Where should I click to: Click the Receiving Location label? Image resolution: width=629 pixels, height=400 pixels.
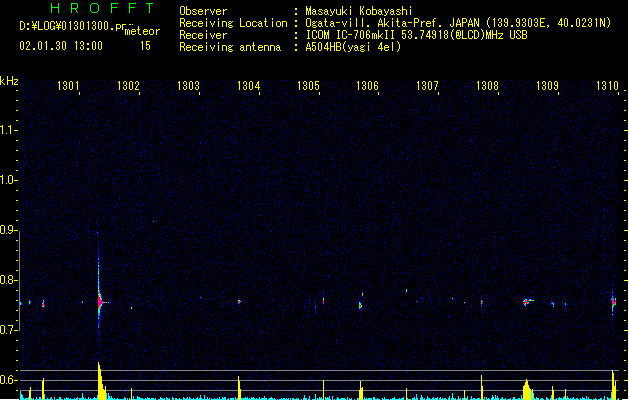[233, 23]
